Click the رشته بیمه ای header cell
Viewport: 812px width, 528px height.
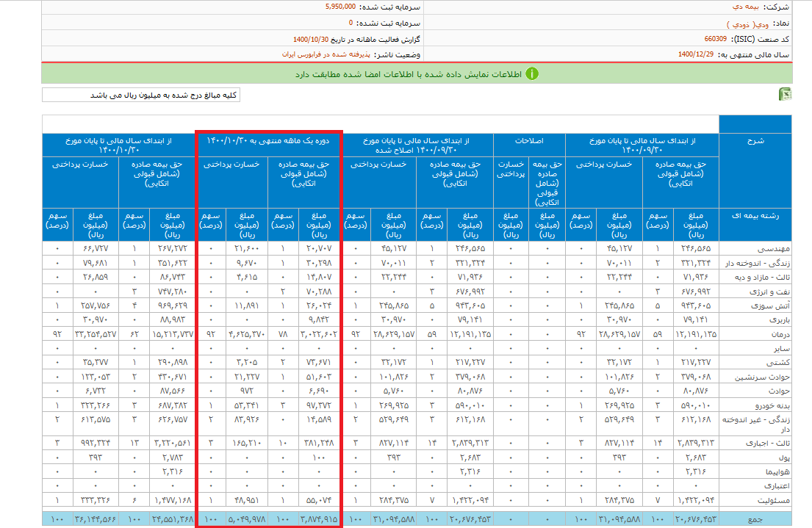[755, 215]
